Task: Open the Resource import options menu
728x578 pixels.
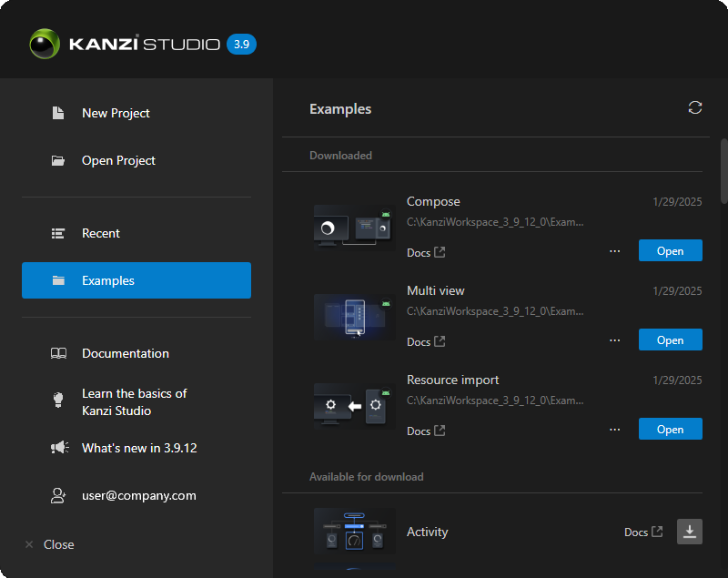Action: 614,429
